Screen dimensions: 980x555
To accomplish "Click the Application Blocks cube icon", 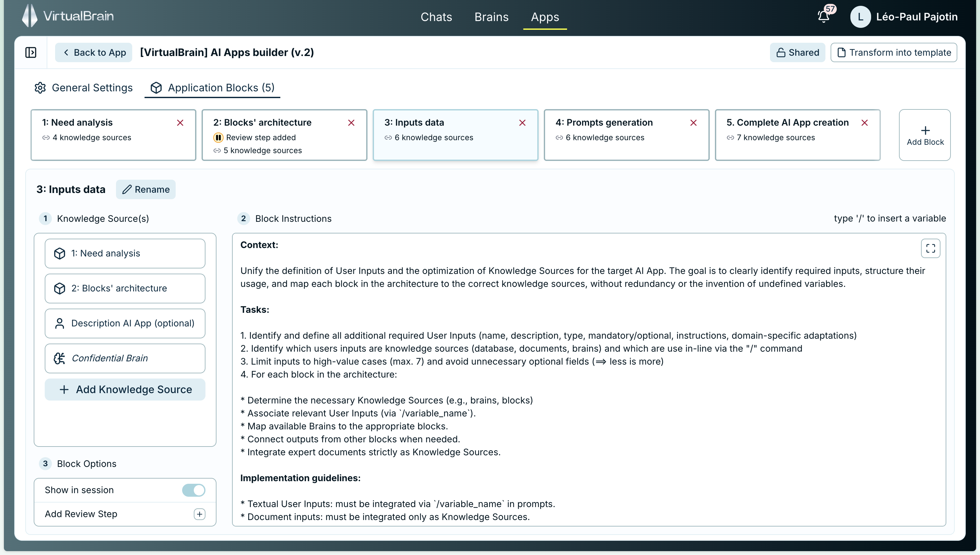I will (156, 88).
